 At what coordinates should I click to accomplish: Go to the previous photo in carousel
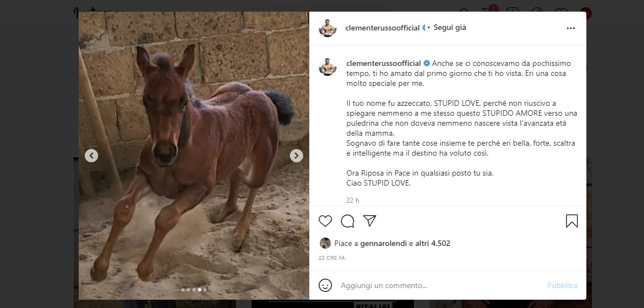tap(91, 156)
